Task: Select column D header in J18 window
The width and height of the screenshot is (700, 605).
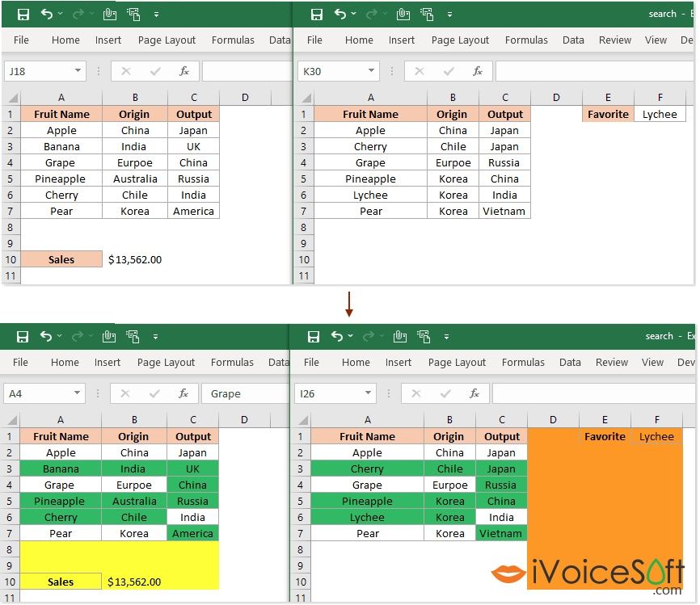Action: 245,98
